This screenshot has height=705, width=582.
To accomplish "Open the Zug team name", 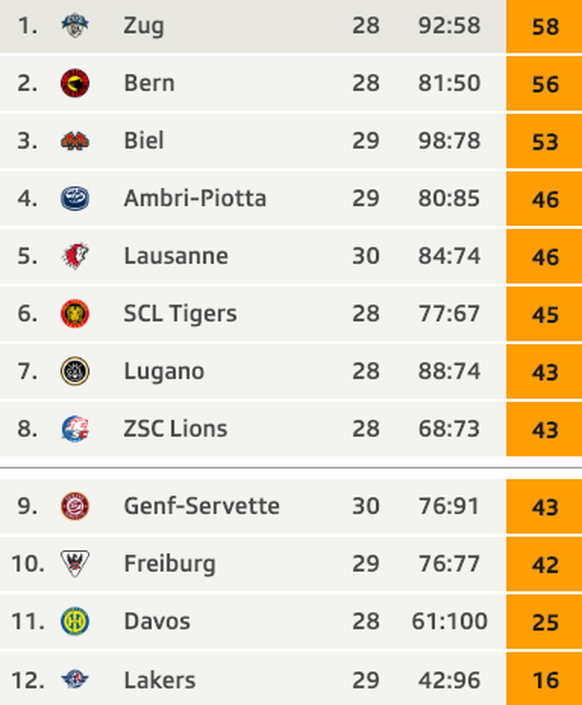I will (x=143, y=26).
